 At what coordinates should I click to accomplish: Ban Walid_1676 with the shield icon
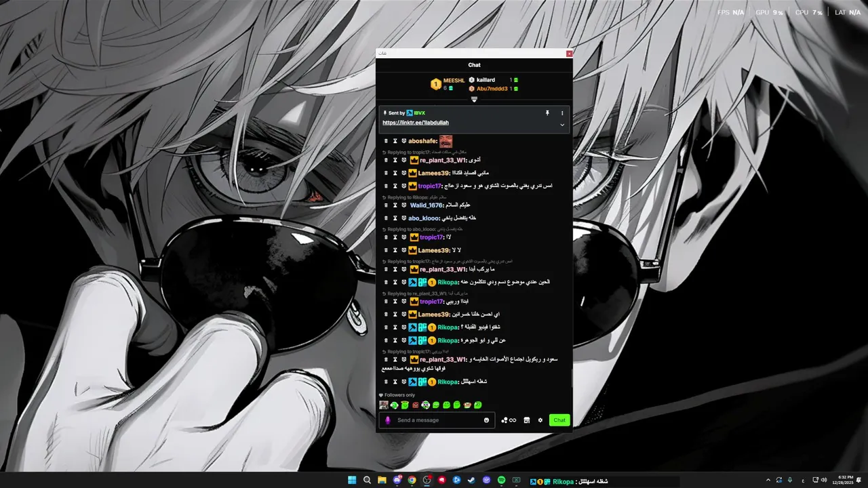(403, 205)
